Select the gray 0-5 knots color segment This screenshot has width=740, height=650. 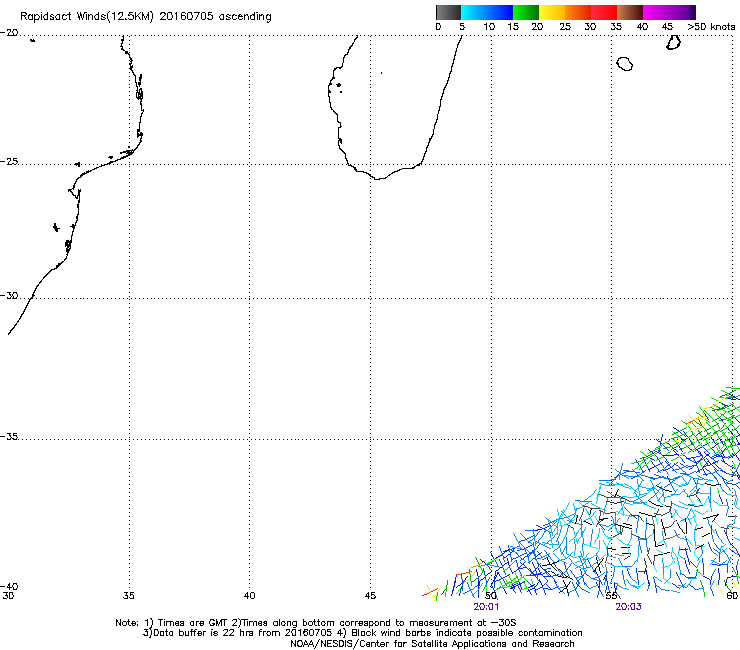point(448,12)
